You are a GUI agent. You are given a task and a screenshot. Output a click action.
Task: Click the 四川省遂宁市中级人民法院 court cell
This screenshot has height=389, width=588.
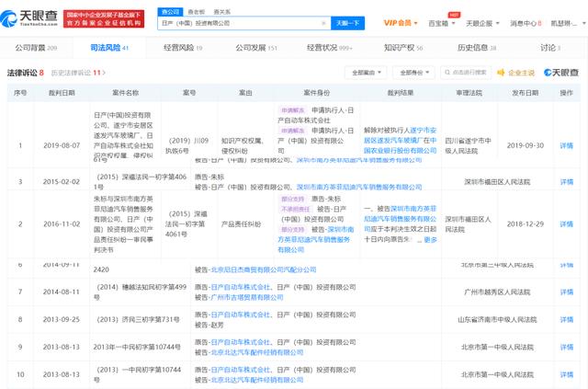[x=468, y=145]
